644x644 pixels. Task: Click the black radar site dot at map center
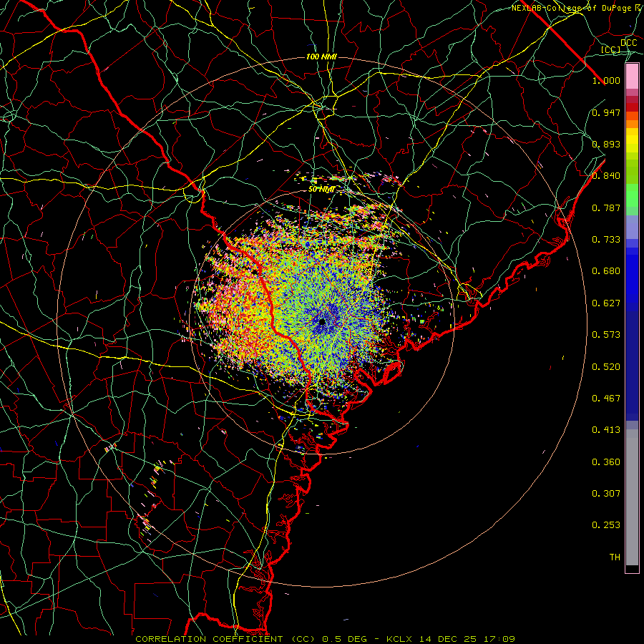point(322,321)
